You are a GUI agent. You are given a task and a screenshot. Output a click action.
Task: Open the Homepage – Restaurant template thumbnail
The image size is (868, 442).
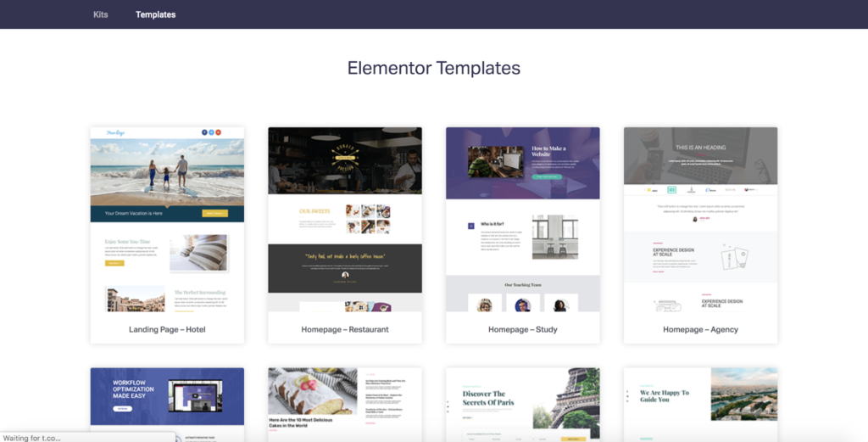345,220
